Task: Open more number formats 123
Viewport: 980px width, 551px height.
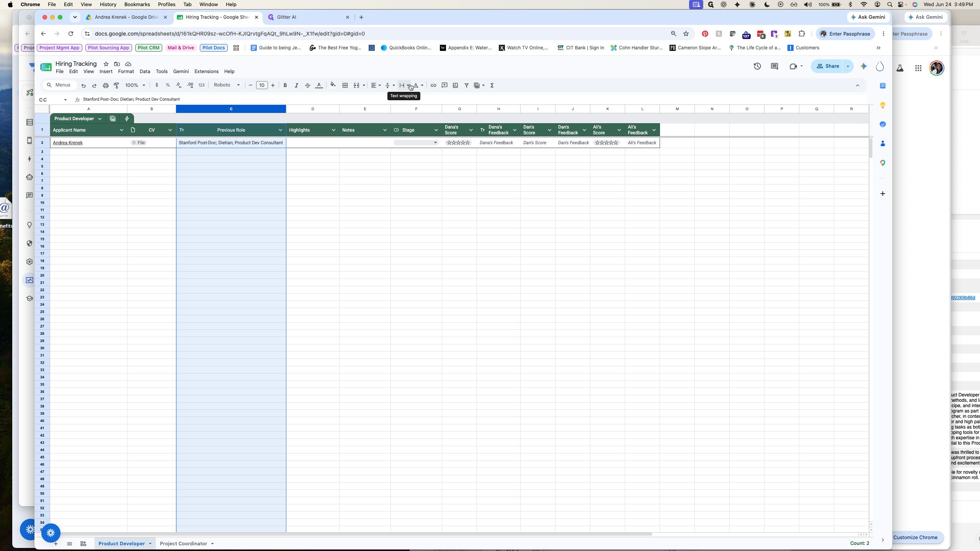Action: 201,85
